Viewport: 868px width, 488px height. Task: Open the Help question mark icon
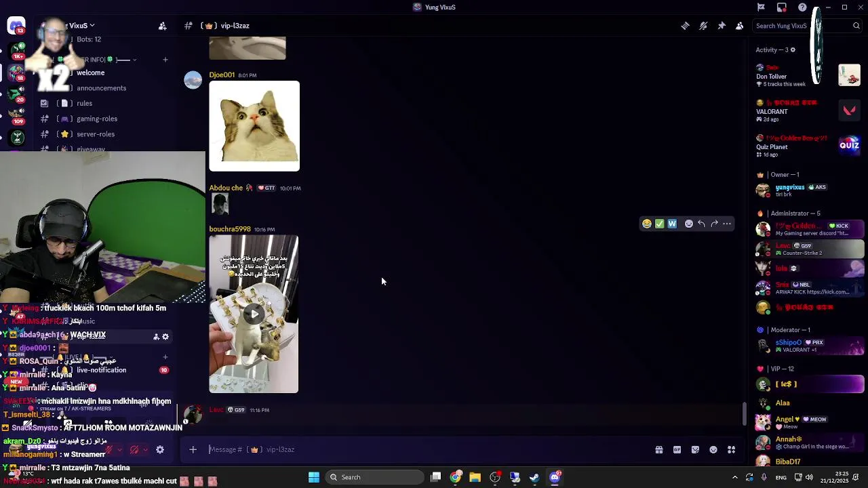[802, 7]
